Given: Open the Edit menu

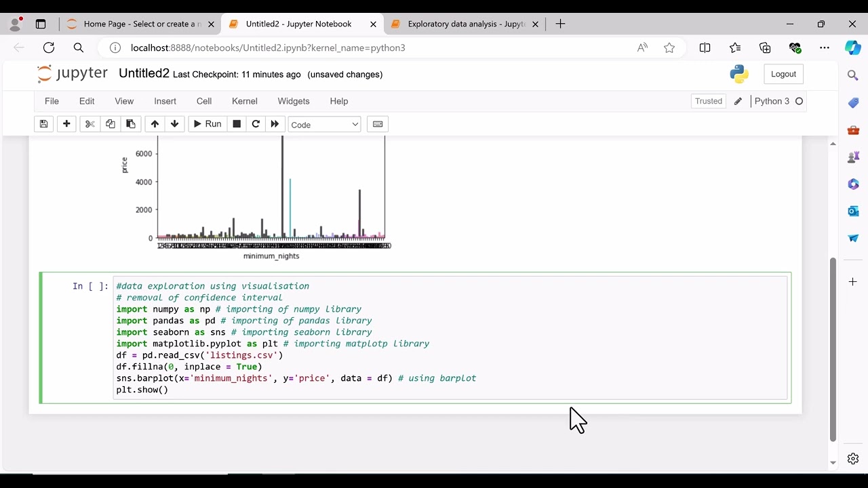Looking at the screenshot, I should tap(87, 101).
